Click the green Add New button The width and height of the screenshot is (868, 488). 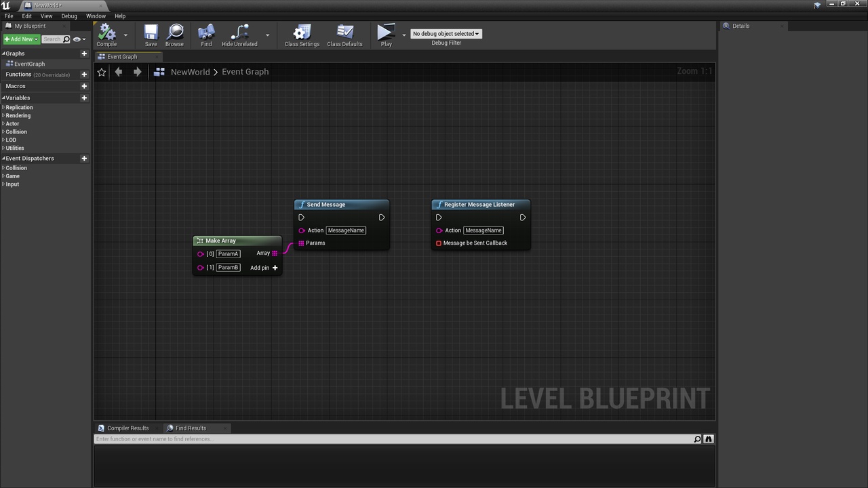tap(21, 39)
